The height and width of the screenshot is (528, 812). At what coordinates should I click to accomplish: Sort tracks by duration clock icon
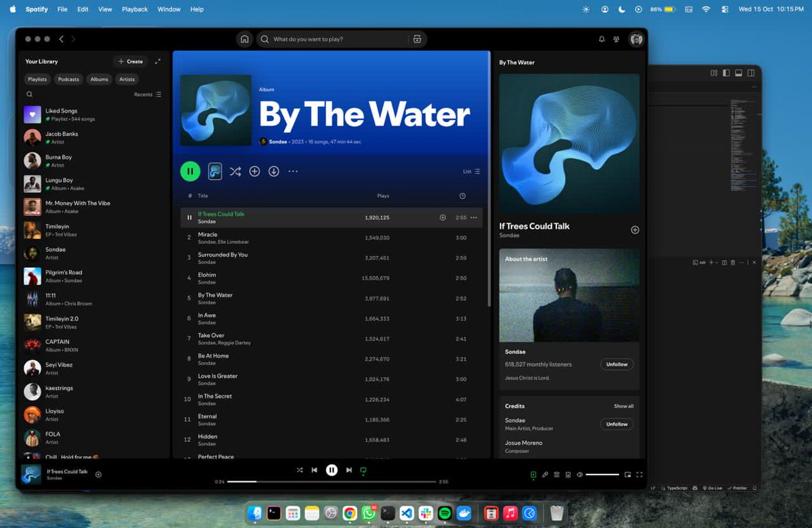[462, 196]
